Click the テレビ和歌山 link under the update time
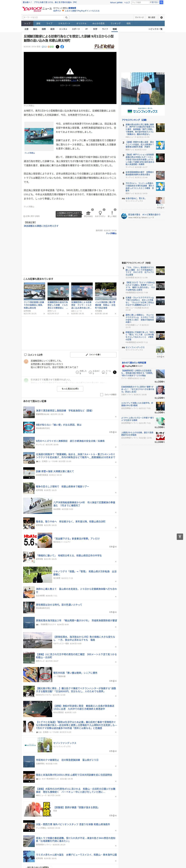Image resolution: width=186 pixels, height=868 pixels. (111, 233)
